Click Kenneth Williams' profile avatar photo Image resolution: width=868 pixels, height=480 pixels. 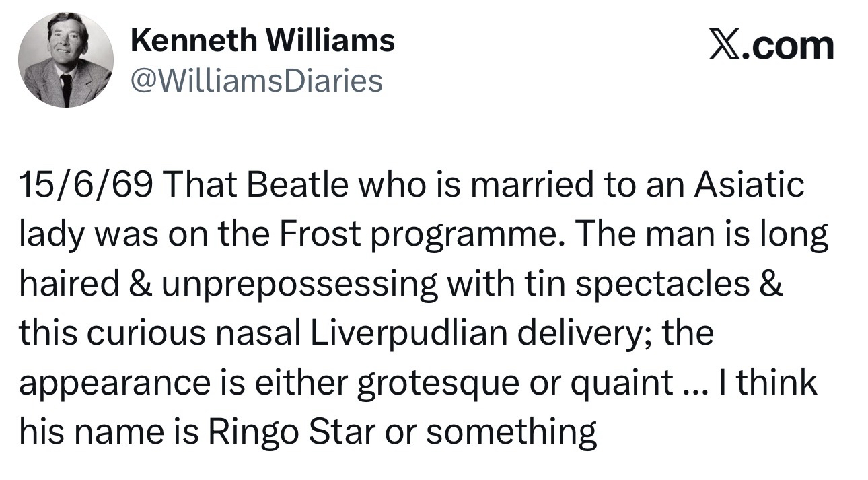coord(65,59)
